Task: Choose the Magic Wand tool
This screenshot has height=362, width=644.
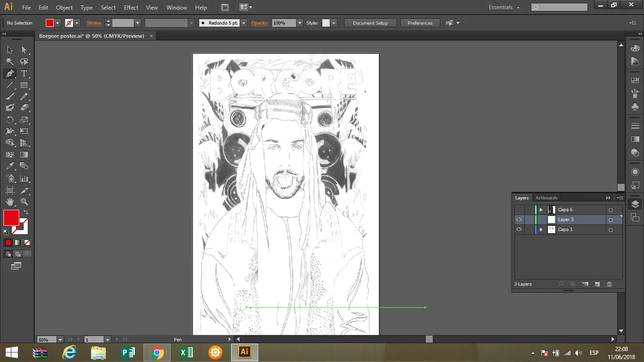Action: point(10,61)
